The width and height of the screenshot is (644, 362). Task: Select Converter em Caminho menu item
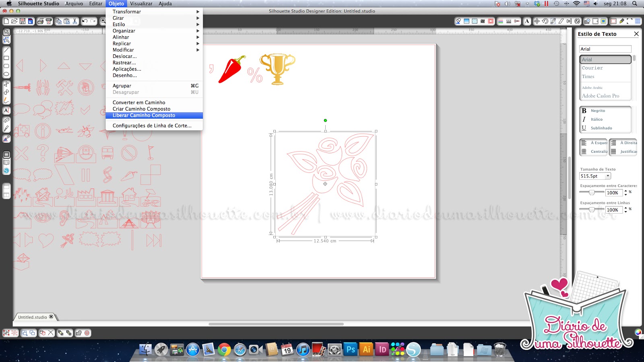(x=154, y=103)
